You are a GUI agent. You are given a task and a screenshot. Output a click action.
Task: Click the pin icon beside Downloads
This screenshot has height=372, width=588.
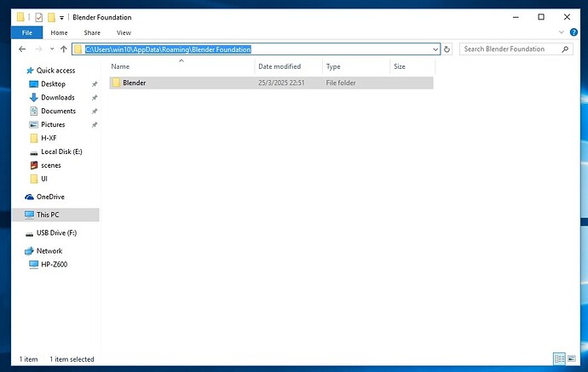pyautogui.click(x=95, y=97)
